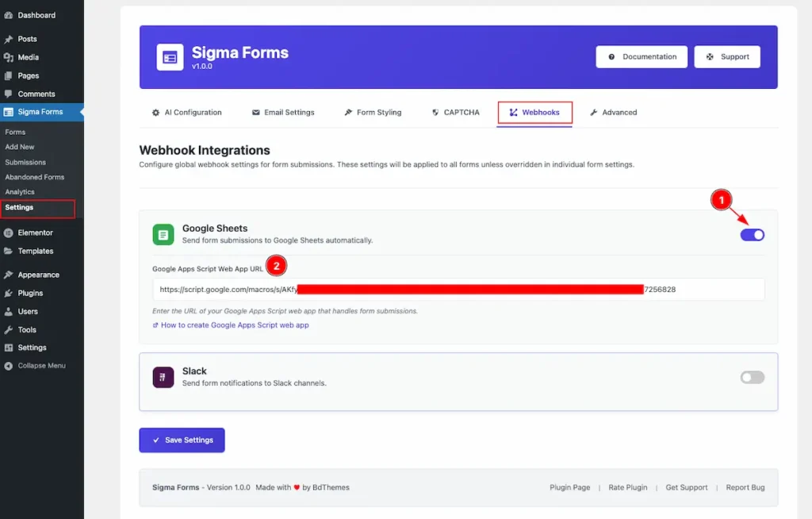Click the Users person icon
This screenshot has width=812, height=519.
coord(8,312)
